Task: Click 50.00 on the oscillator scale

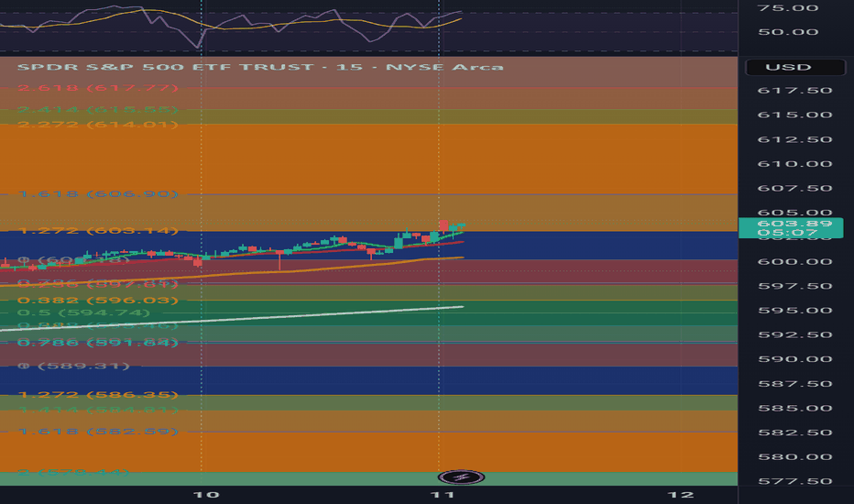Action: coord(788,32)
